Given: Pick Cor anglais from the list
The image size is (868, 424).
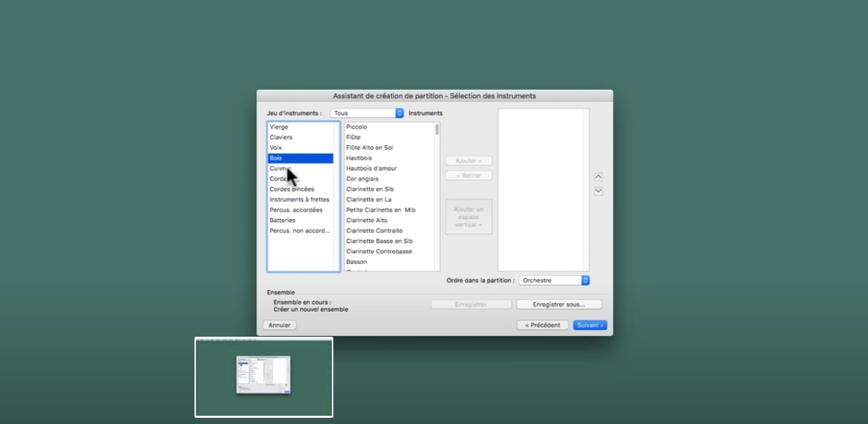Looking at the screenshot, I should [362, 179].
